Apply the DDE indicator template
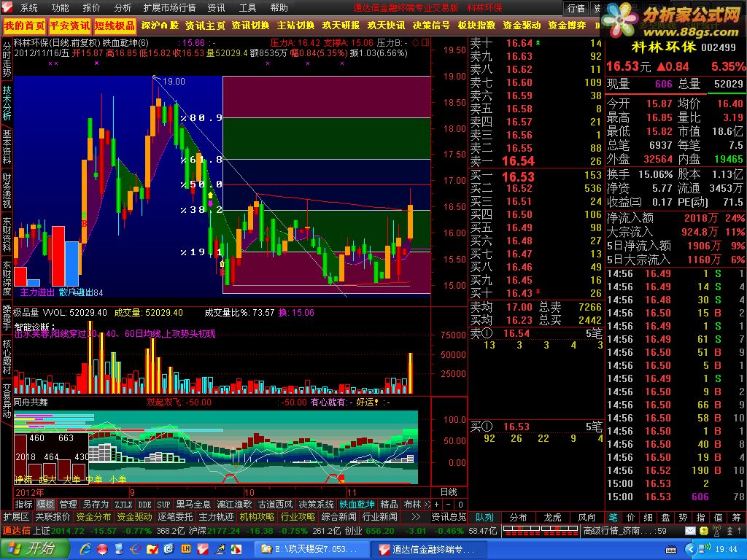 [x=144, y=505]
